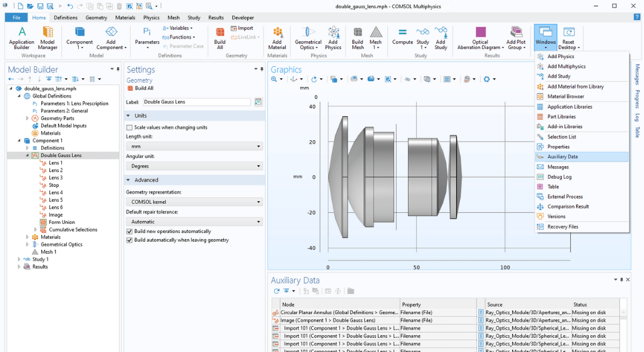Image resolution: width=644 pixels, height=352 pixels.
Task: Select Auxiliary Data from Windows menu
Action: pyautogui.click(x=562, y=156)
